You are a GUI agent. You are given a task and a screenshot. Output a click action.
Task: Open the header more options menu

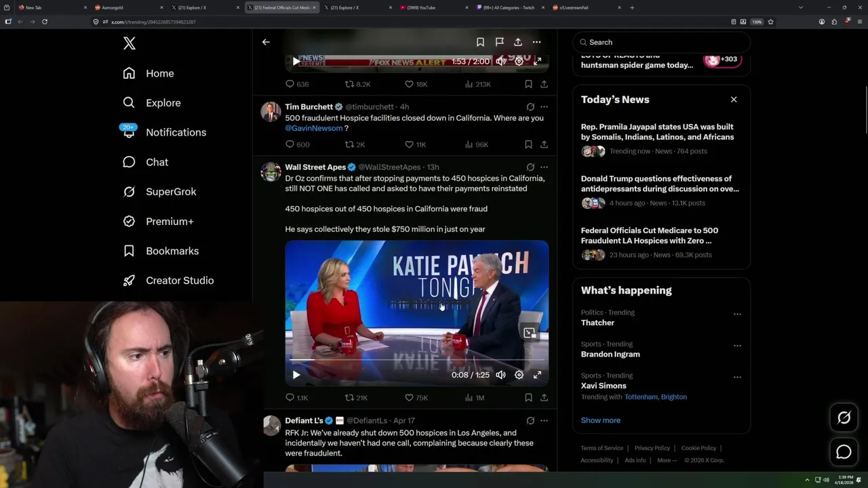pos(536,42)
